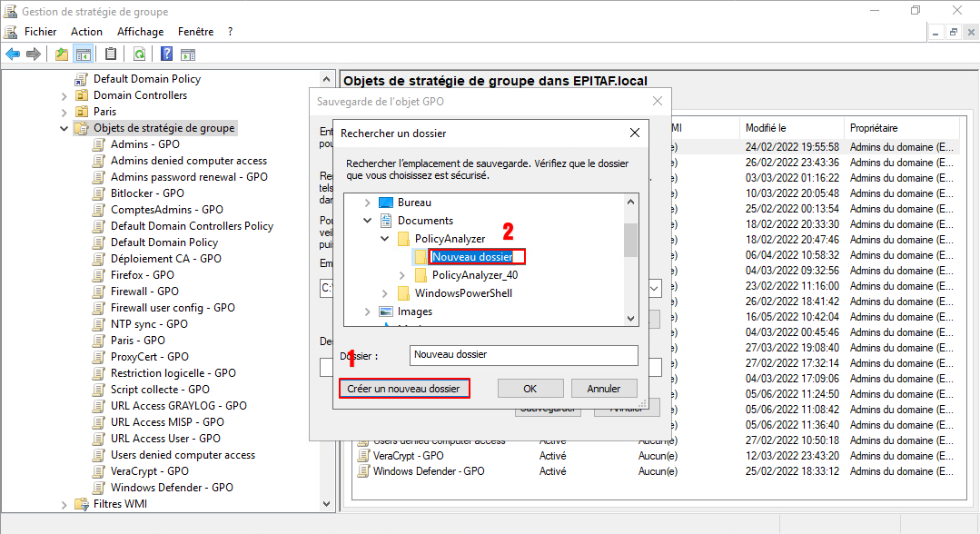Click the Dossier name text field
Image resolution: width=980 pixels, height=534 pixels.
coord(524,355)
